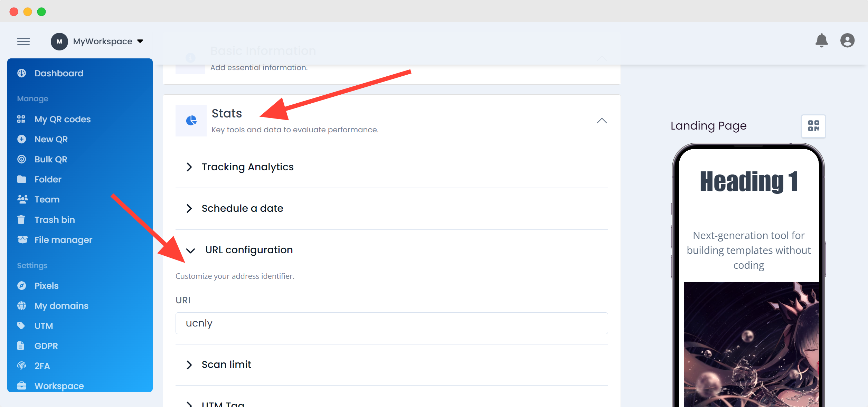The image size is (868, 407).
Task: Click the URI input field
Action: pyautogui.click(x=391, y=323)
